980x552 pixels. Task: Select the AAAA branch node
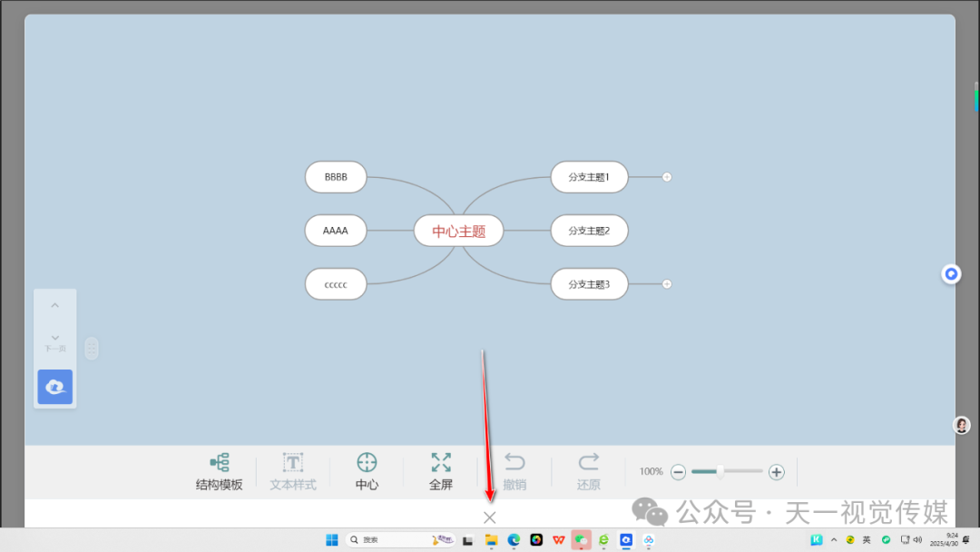336,231
